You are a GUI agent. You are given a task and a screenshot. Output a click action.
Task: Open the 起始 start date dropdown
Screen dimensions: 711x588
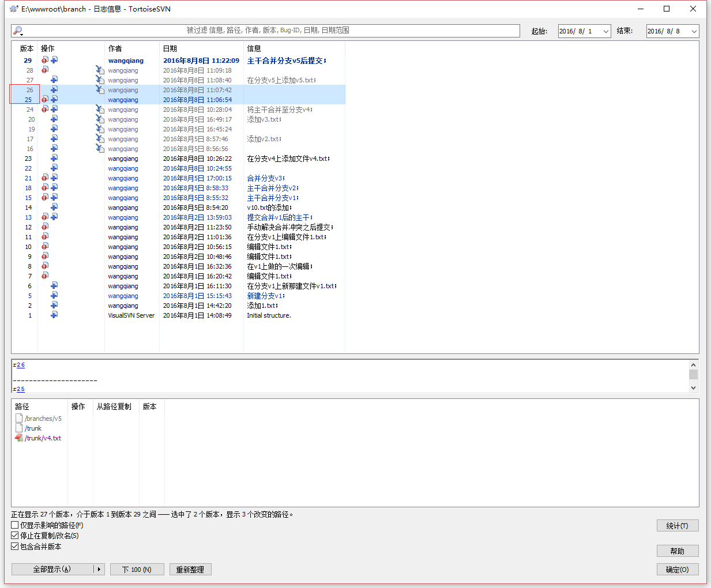605,31
